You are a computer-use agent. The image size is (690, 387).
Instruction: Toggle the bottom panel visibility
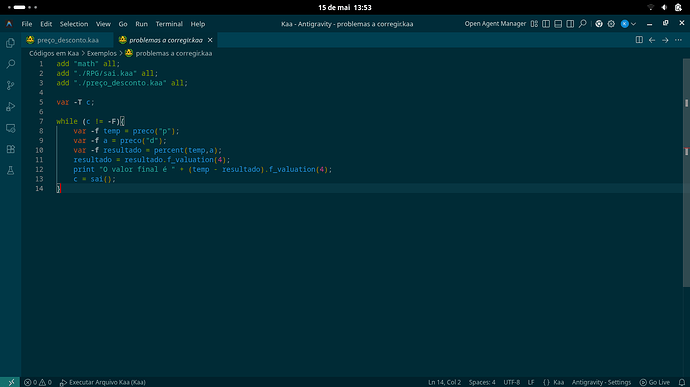558,24
